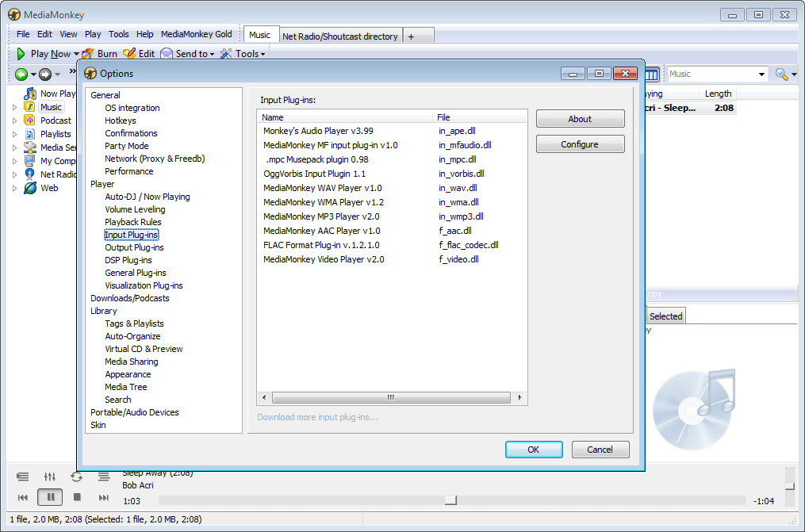Open the Tools toolbar dropdown arrow
Image resolution: width=805 pixels, height=532 pixels.
coord(263,54)
